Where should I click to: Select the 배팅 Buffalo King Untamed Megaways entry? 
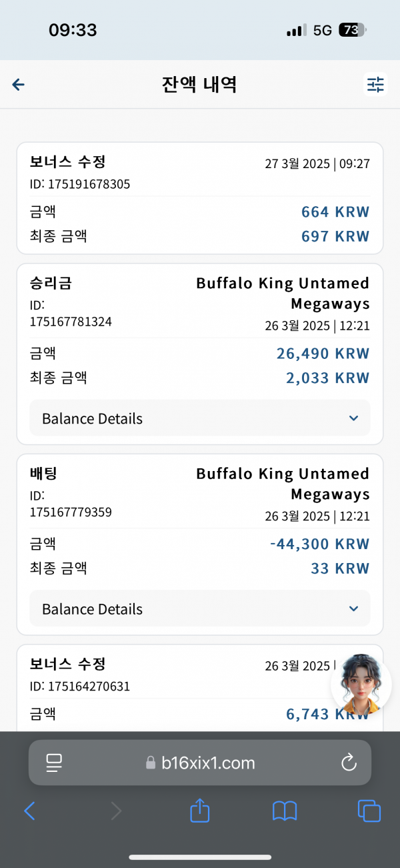(x=200, y=544)
